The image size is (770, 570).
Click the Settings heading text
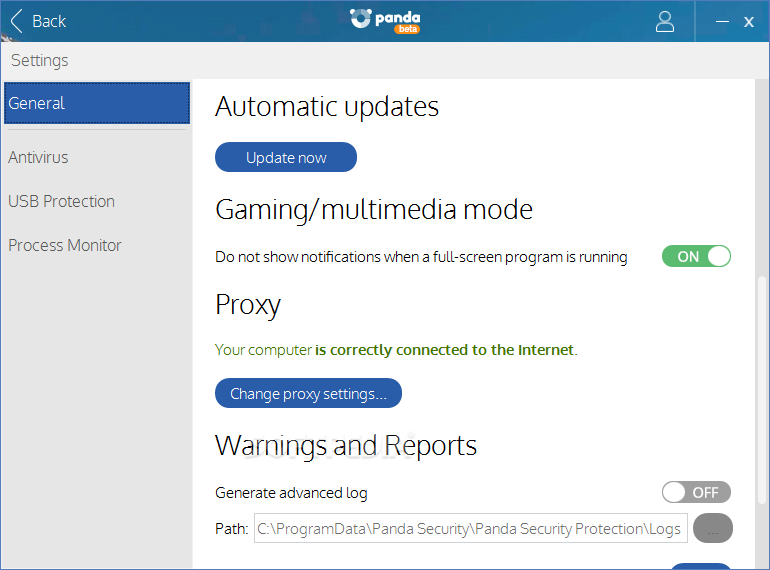[40, 60]
